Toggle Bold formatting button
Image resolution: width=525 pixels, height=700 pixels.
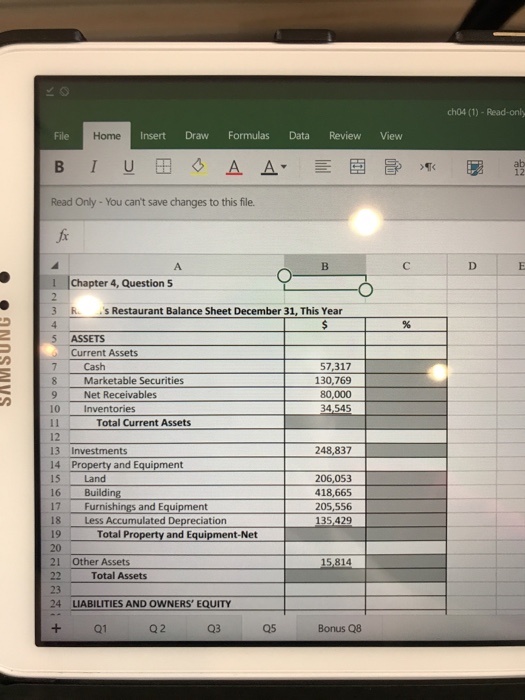(x=59, y=167)
